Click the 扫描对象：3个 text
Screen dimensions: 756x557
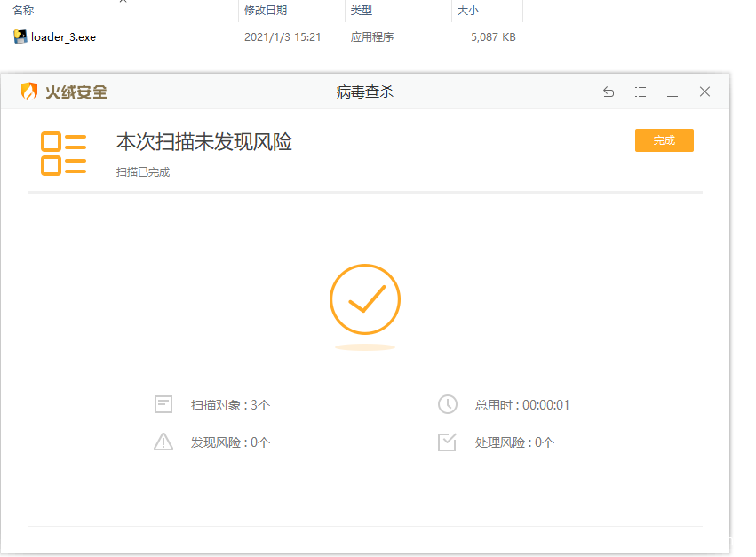click(x=230, y=404)
